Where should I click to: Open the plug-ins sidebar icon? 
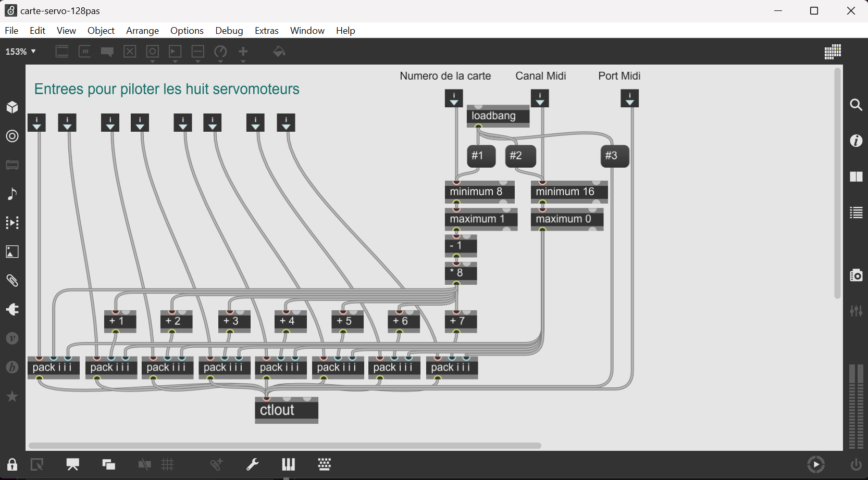[13, 310]
